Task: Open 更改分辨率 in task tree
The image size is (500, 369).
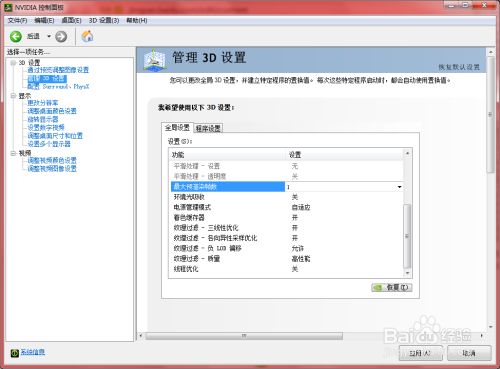Action: [43, 103]
